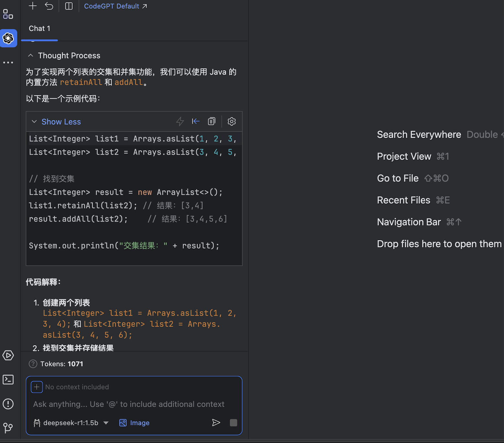Open CodeGPT Default settings link
Viewport: 504px width, 443px height.
115,6
